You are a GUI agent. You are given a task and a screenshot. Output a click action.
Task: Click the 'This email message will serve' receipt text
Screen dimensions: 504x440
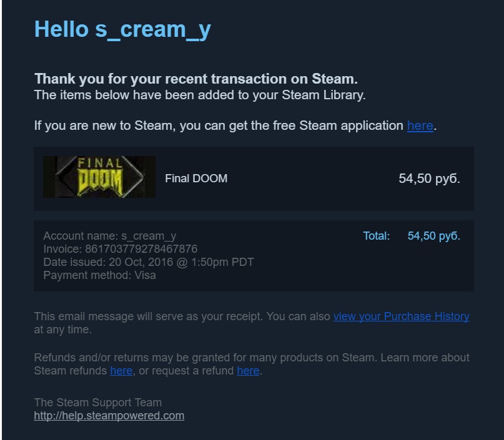pyautogui.click(x=181, y=316)
